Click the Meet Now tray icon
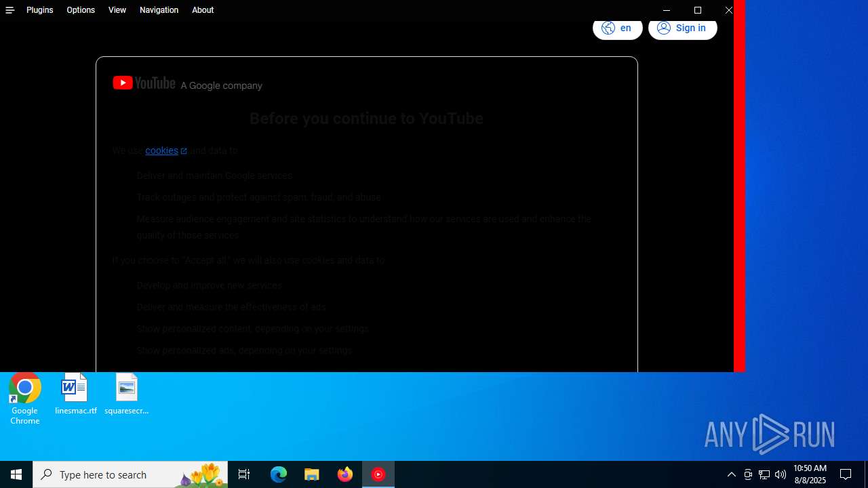This screenshot has width=868, height=488. pyautogui.click(x=748, y=474)
